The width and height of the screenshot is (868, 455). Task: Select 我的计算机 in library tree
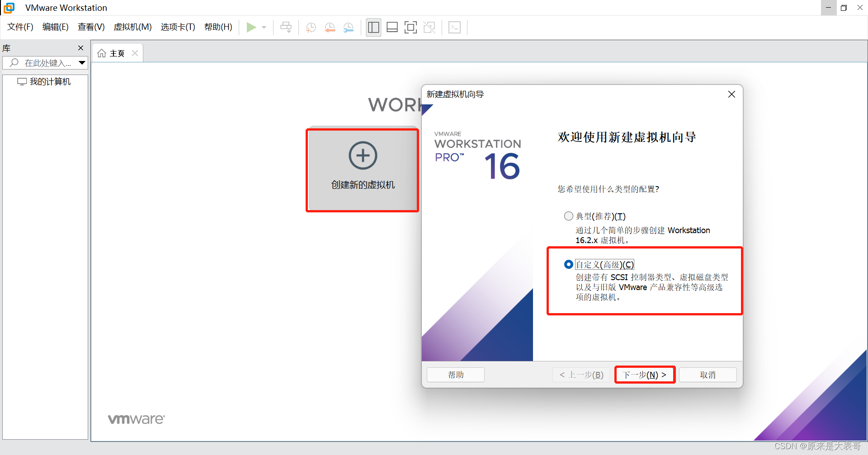click(x=50, y=82)
